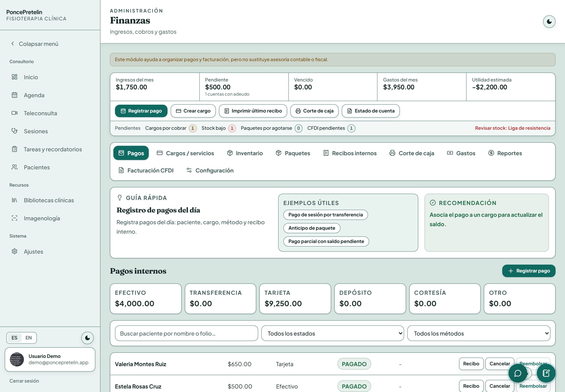565x392 pixels.
Task: Click the Recomendación check-circle icon
Action: pos(433,203)
